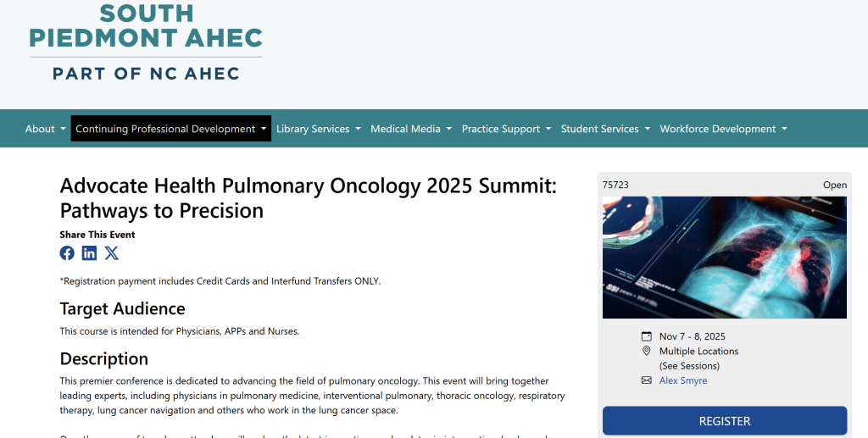The image size is (868, 438).
Task: Open the Medical Media dropdown
Action: coord(411,129)
